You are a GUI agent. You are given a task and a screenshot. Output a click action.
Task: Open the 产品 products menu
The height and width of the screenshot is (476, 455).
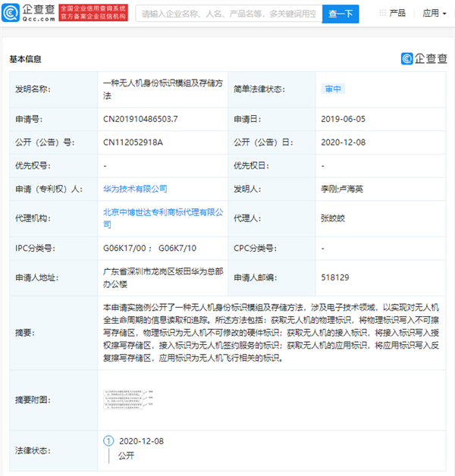pyautogui.click(x=397, y=13)
